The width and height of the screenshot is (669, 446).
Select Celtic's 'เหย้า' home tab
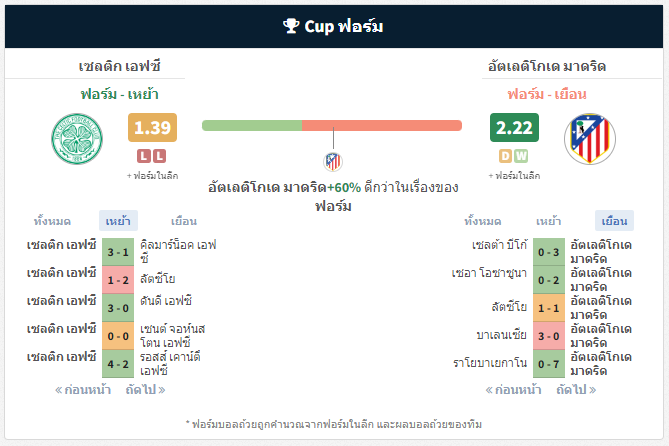[118, 221]
